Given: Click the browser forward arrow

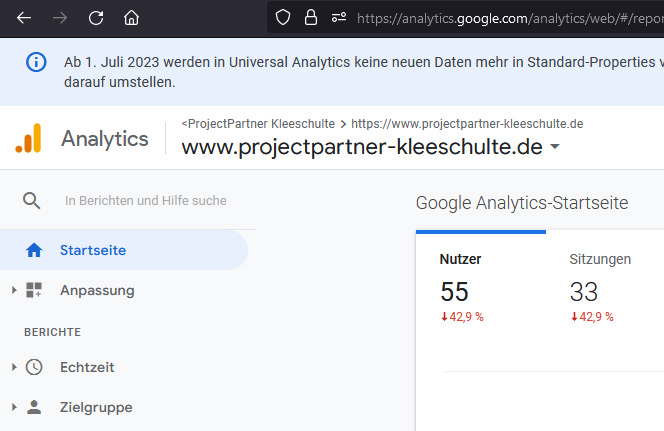Looking at the screenshot, I should click(x=60, y=18).
